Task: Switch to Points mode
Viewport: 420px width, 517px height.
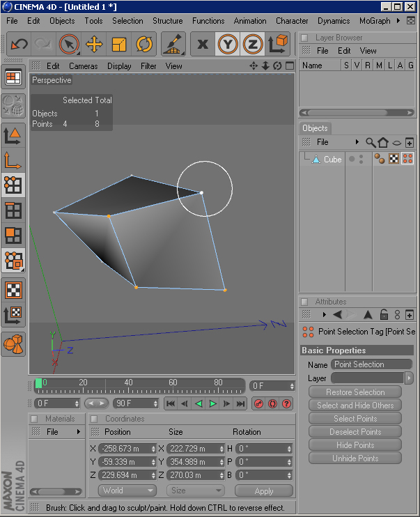Action: point(13,185)
